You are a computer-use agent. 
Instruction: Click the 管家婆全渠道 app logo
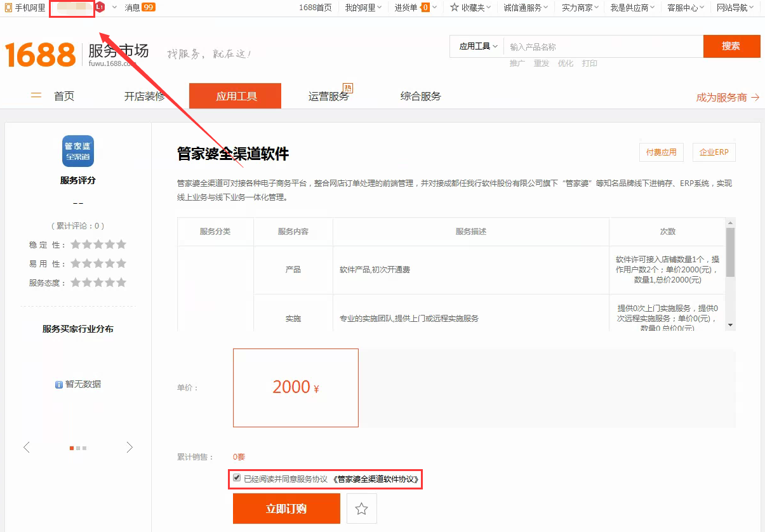[78, 151]
